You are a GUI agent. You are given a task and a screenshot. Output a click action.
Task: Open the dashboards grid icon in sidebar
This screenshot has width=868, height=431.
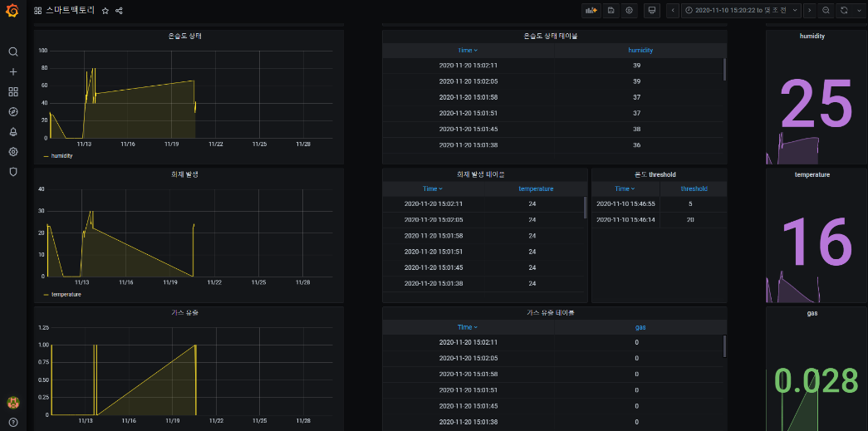pos(13,92)
